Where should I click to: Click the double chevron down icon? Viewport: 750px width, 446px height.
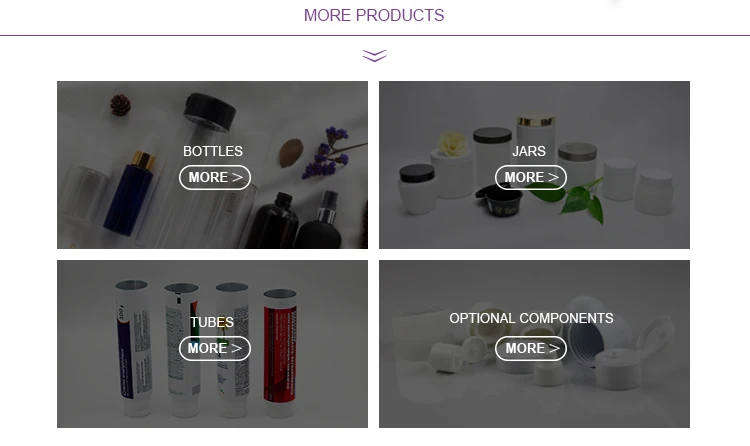374,56
